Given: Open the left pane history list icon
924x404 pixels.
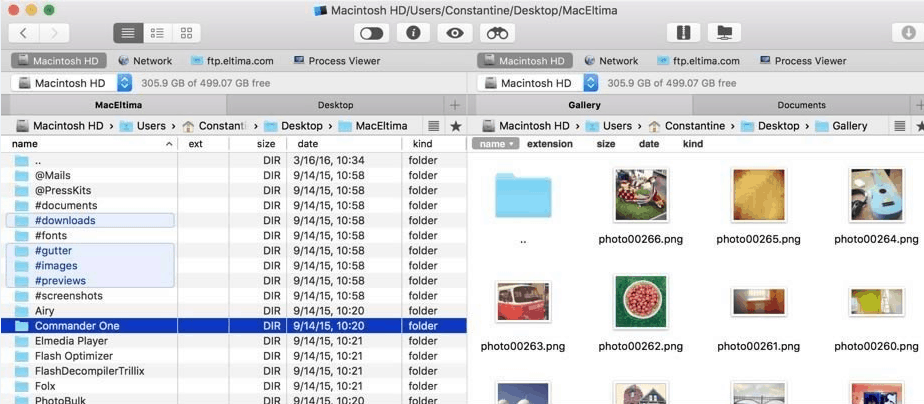Looking at the screenshot, I should [433, 126].
